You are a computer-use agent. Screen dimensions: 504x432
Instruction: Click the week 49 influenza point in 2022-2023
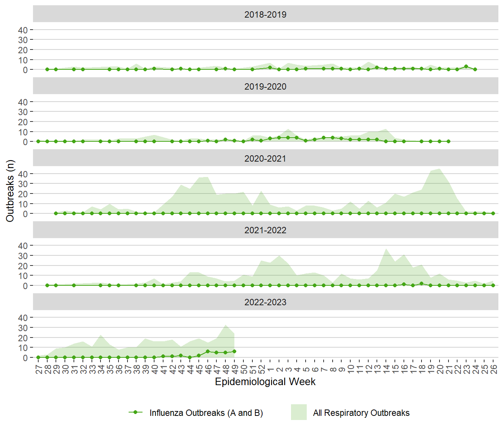coord(234,351)
